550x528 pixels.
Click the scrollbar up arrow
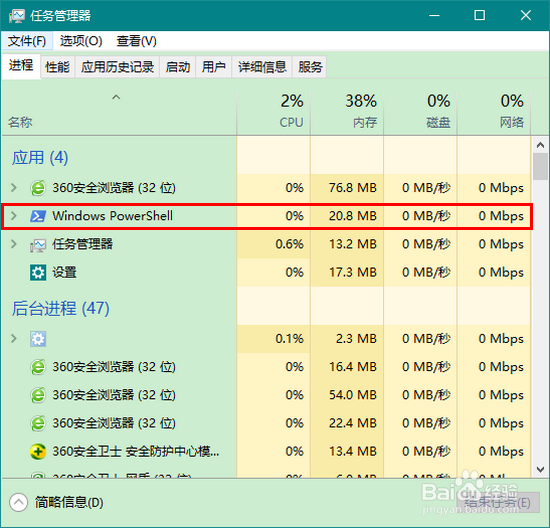pos(540,145)
